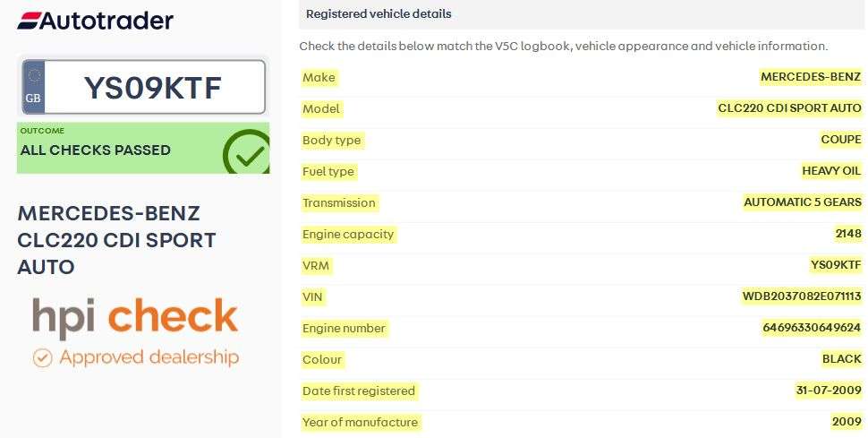
Task: Select the Make label
Action: pyautogui.click(x=319, y=78)
